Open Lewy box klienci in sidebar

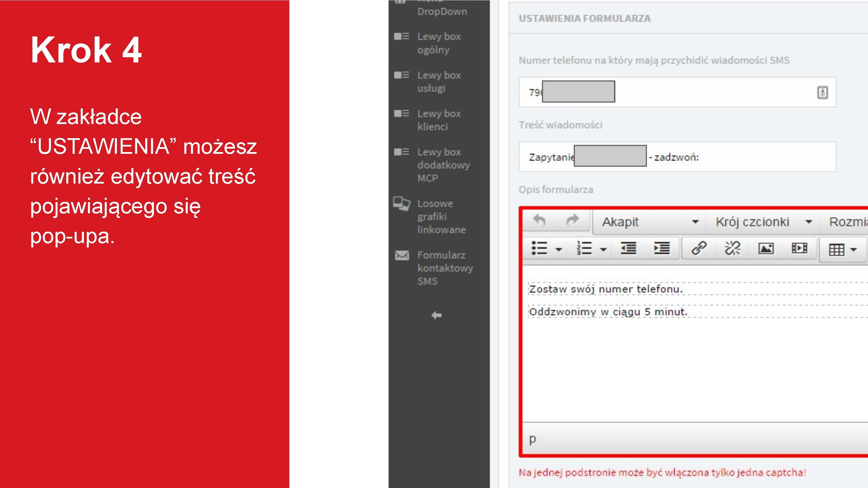439,120
